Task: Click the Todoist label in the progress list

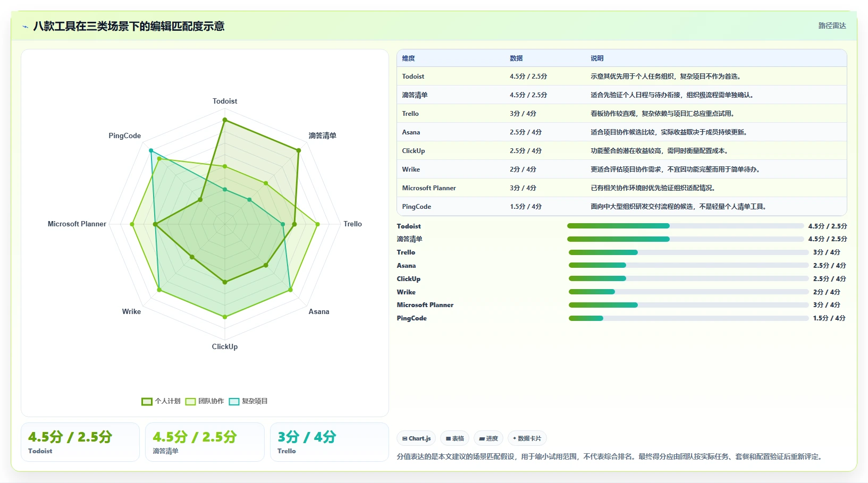Action: pos(409,226)
